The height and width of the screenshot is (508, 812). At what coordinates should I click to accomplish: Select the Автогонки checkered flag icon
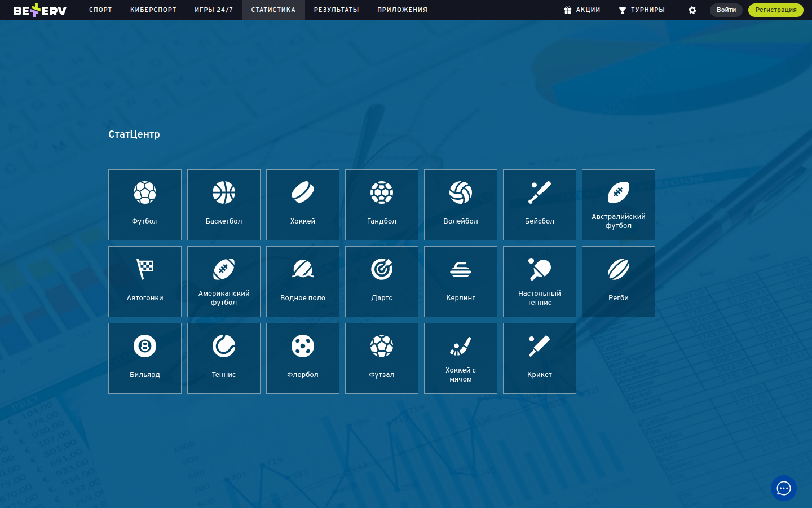pos(145,269)
